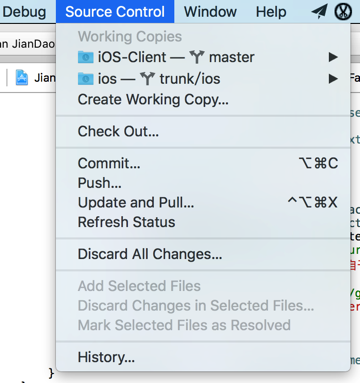
Task: Click the Jian project file icon
Action: coord(22,78)
